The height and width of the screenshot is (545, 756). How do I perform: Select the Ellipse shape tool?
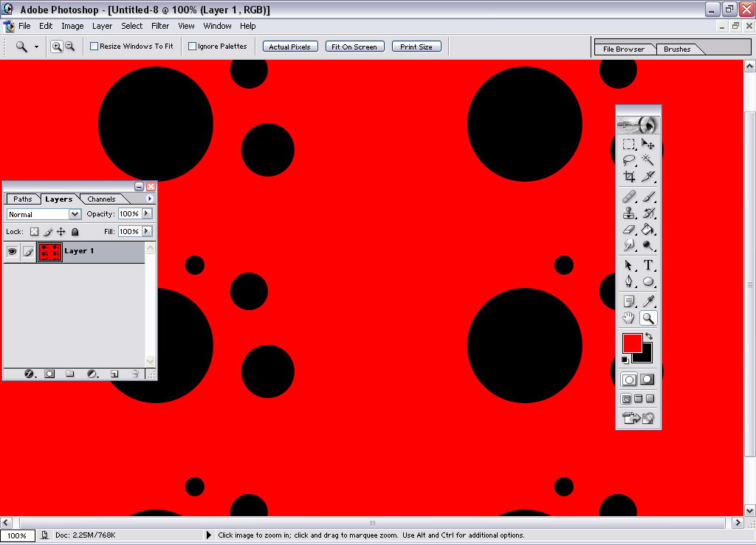click(x=648, y=281)
